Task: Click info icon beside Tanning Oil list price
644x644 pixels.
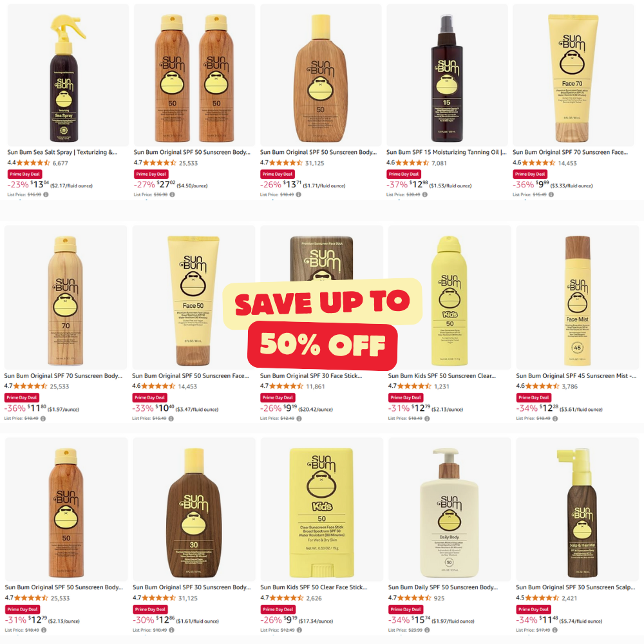Action: click(424, 194)
